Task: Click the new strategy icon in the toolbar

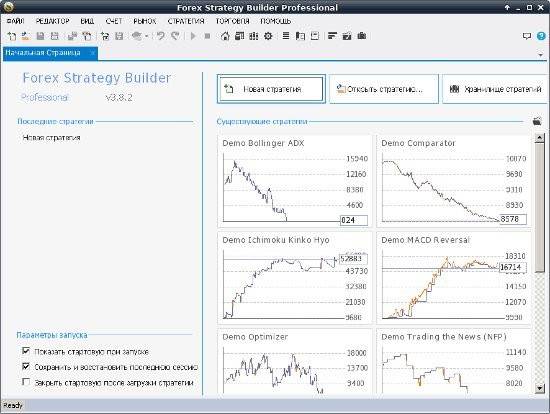Action: (12, 36)
